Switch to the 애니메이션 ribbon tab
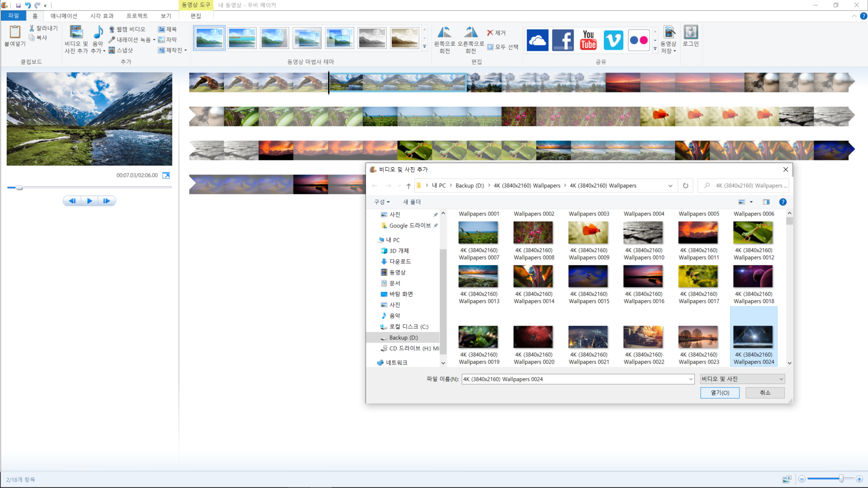The width and height of the screenshot is (868, 488). point(64,16)
